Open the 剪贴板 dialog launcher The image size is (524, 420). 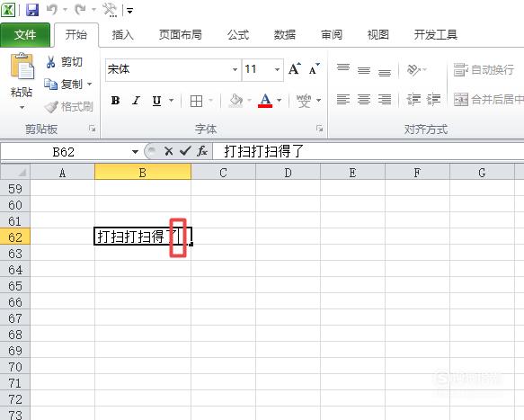click(93, 129)
